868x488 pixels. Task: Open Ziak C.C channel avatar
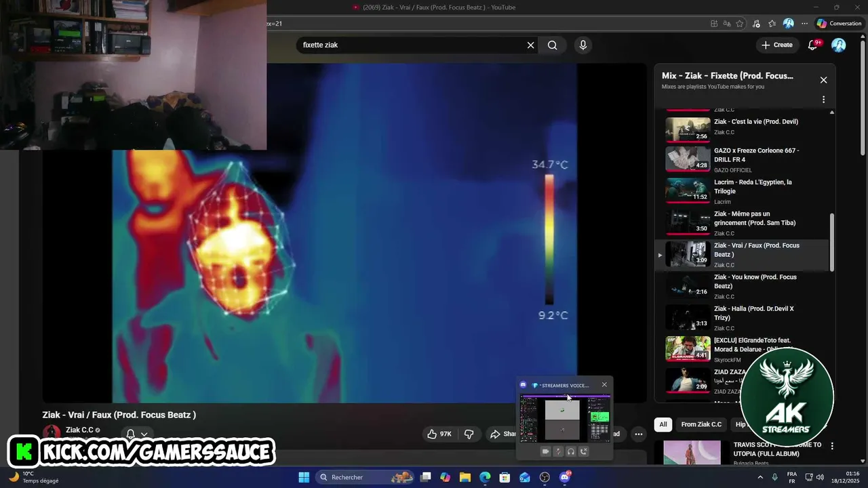(52, 433)
